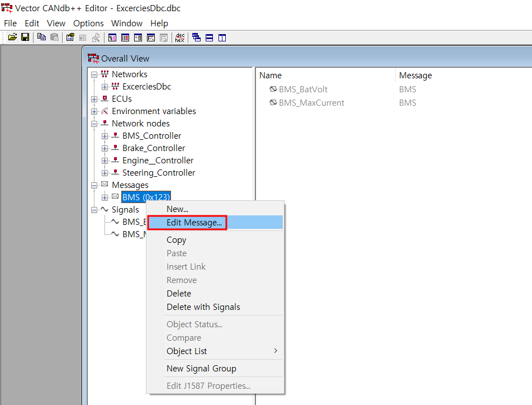Select the BMS_MaxCurrent row text

(x=311, y=103)
